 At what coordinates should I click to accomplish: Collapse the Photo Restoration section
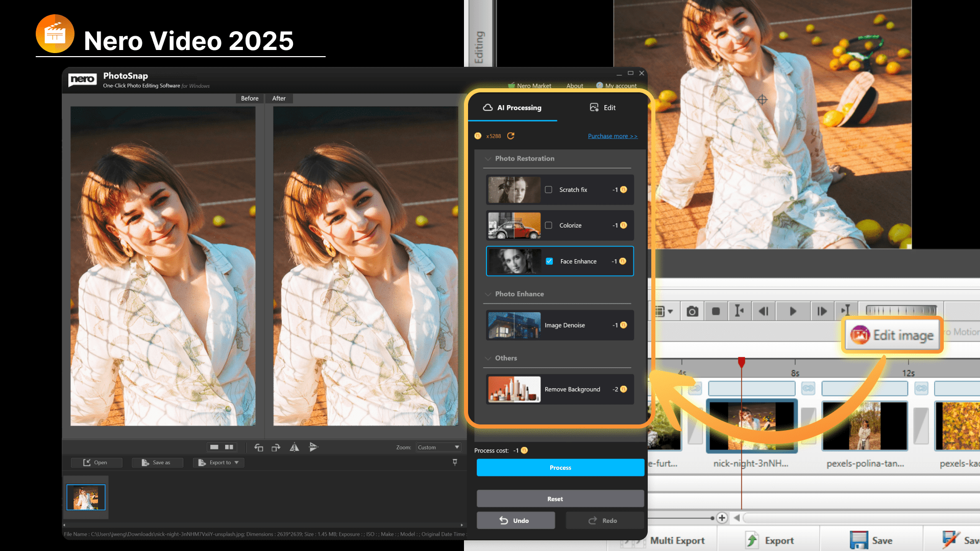(488, 159)
